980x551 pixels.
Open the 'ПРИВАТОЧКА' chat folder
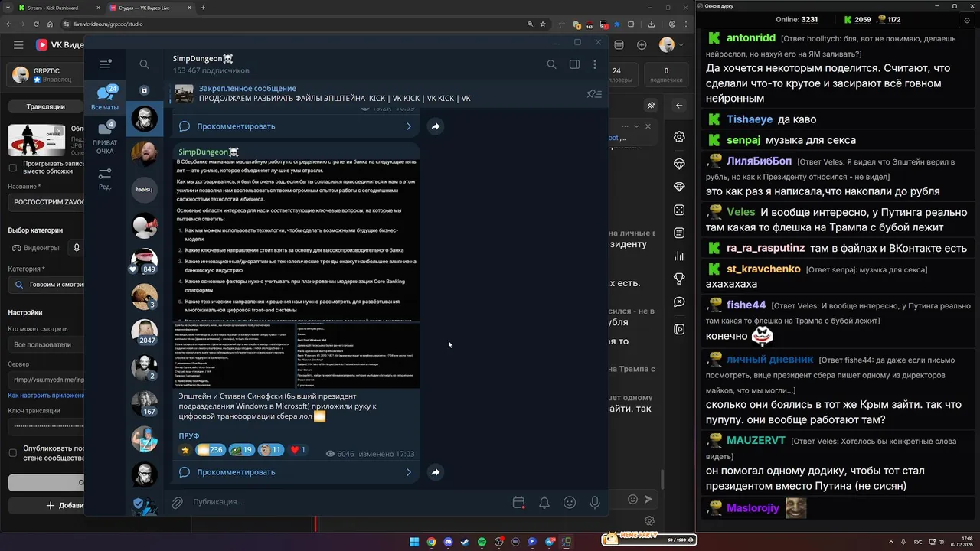coord(105,138)
